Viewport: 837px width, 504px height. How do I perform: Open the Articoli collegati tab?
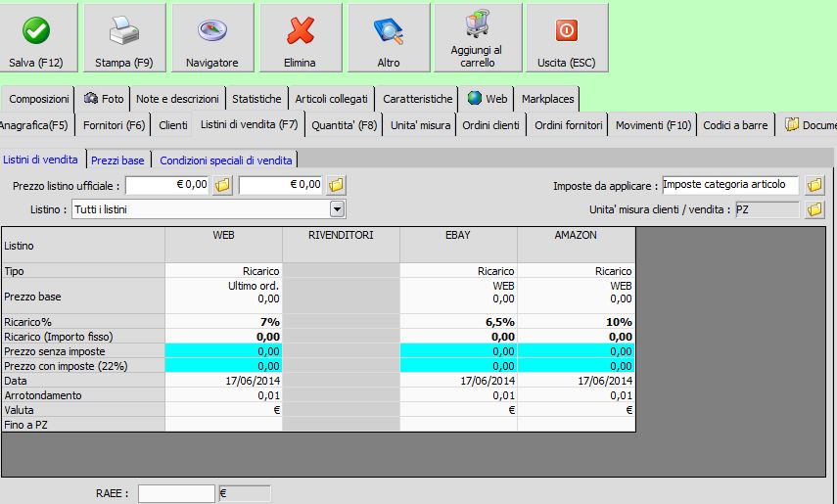pos(332,99)
